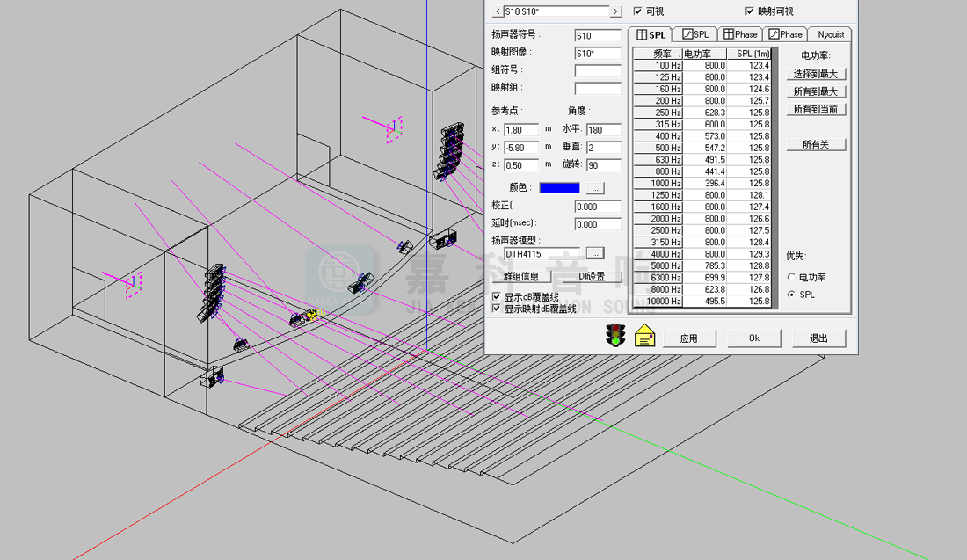Go to next speaker with right arrow

click(x=615, y=11)
